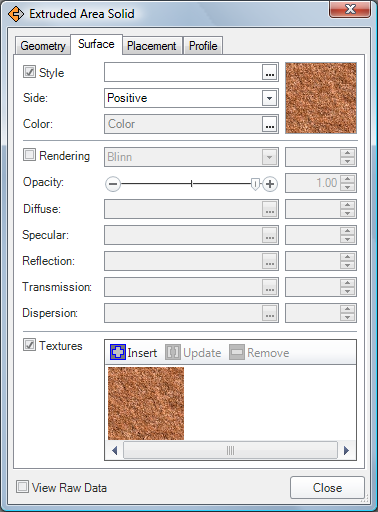The image size is (378, 512).
Task: Increment the Rendering numeric spinner up
Action: (x=348, y=153)
